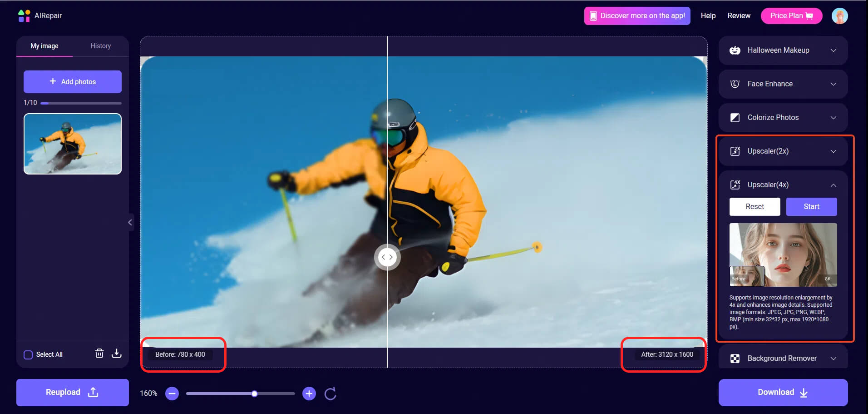The width and height of the screenshot is (868, 414).
Task: Select the Colorize Photos pen icon
Action: point(735,117)
